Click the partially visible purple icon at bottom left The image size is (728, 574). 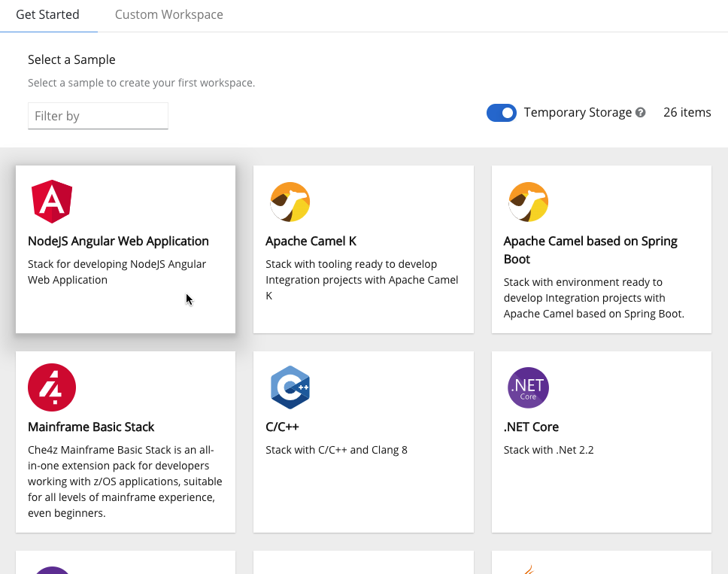click(x=52, y=569)
